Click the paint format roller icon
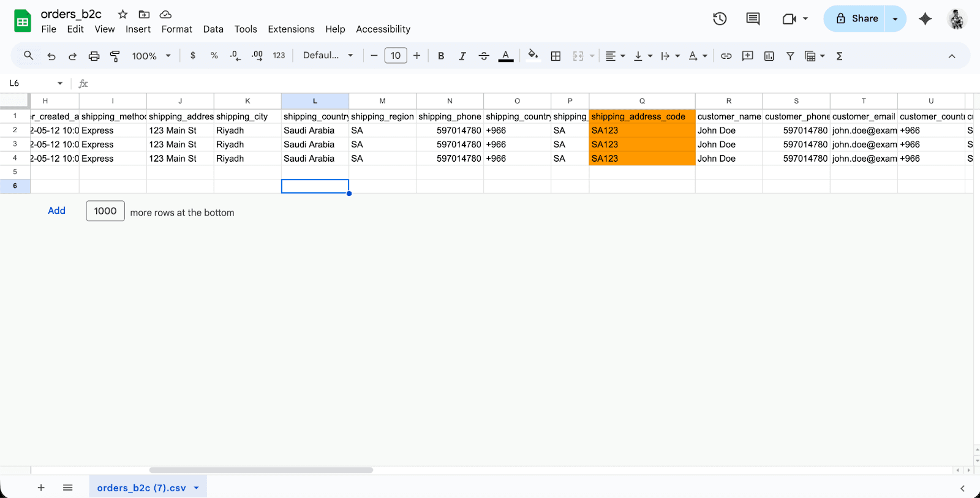This screenshot has width=980, height=498. (115, 56)
